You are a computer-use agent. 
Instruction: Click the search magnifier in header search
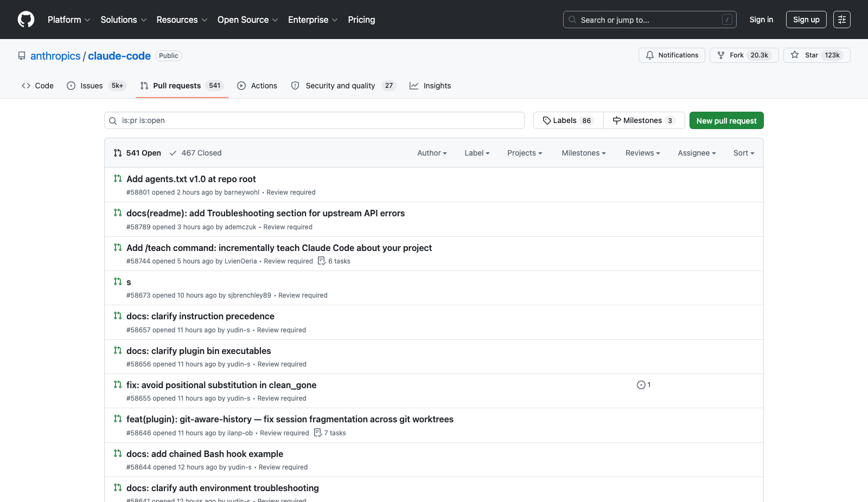click(572, 20)
